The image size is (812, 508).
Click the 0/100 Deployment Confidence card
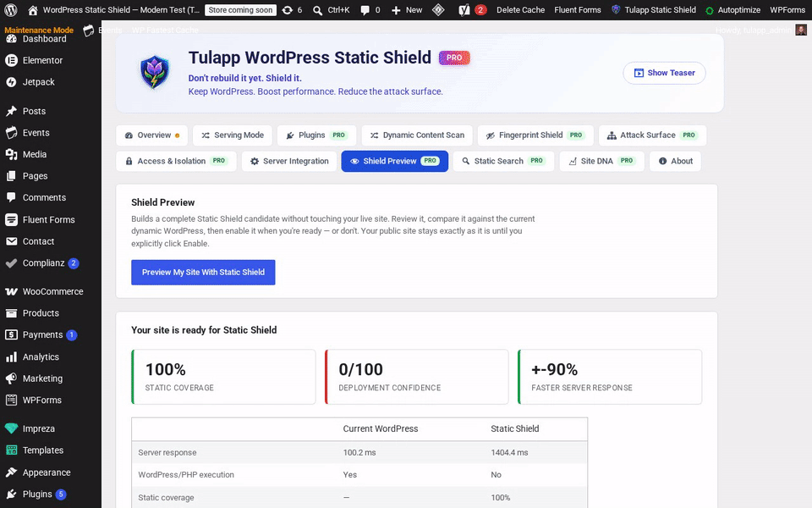[417, 377]
